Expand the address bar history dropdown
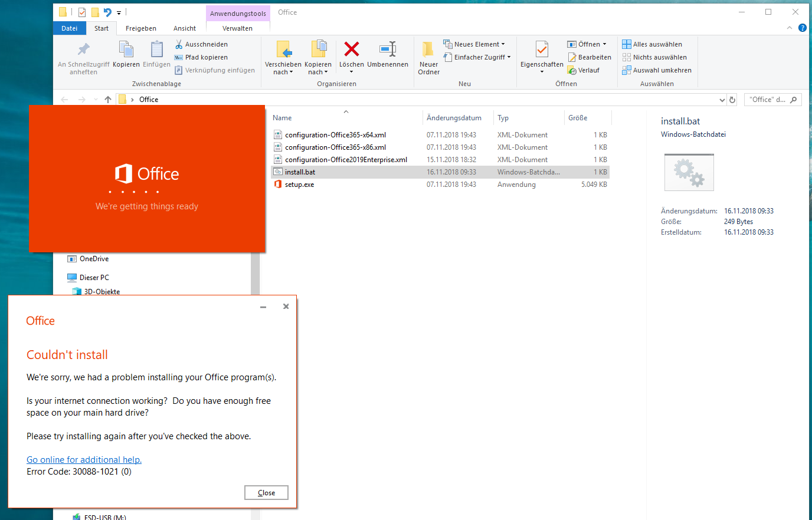 click(x=722, y=100)
